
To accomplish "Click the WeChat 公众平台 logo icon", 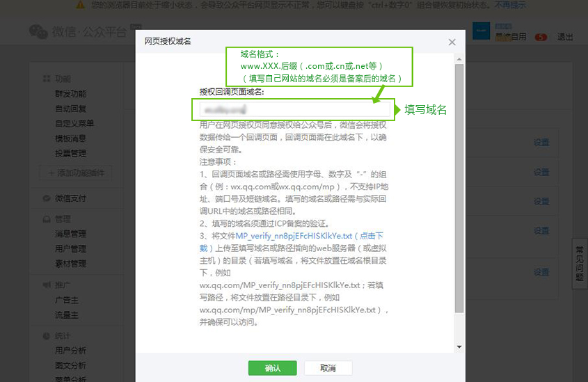I will click(x=38, y=32).
